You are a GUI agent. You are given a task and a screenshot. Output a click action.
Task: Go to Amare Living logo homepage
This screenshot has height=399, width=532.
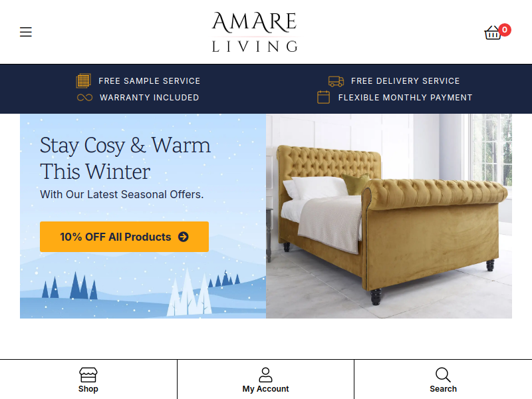click(x=255, y=32)
